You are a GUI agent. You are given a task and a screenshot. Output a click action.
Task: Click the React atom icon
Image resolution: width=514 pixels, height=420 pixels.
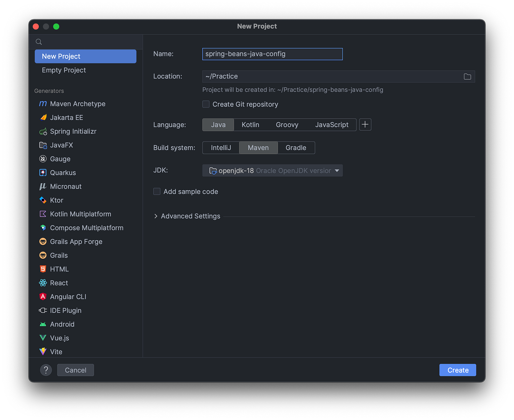[x=43, y=283]
